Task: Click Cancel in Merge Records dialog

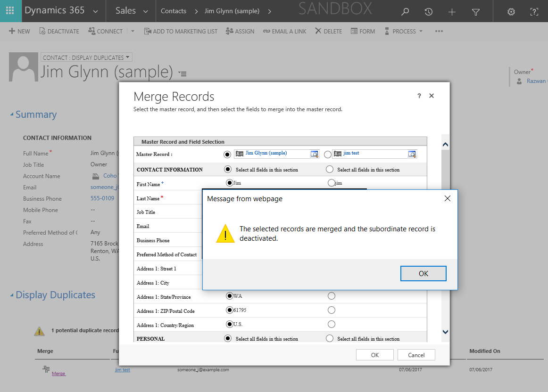Action: [x=416, y=355]
